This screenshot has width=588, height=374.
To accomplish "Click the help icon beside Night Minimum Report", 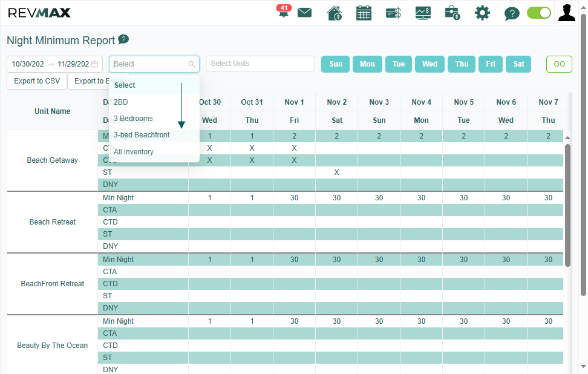I will (x=123, y=39).
